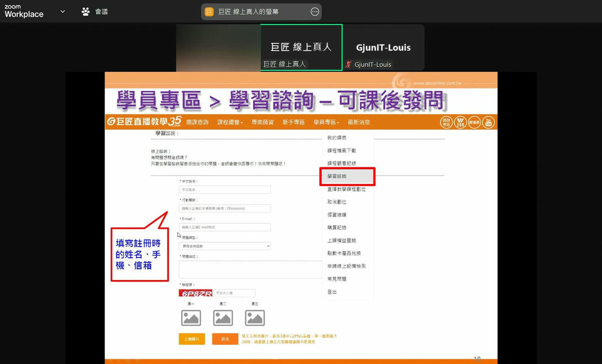Expand the 課程總覽 nav dropdown
Viewport: 602px width, 364px height.
(230, 122)
